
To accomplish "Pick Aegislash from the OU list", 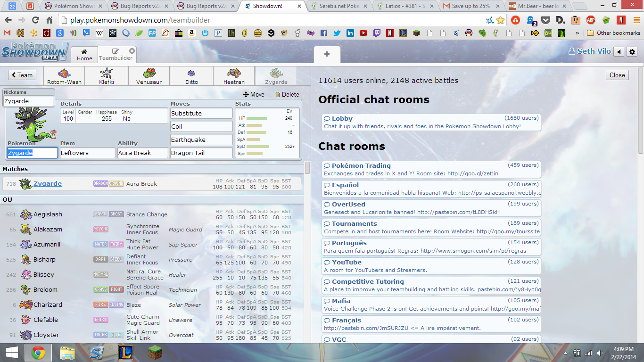I will click(x=152, y=214).
